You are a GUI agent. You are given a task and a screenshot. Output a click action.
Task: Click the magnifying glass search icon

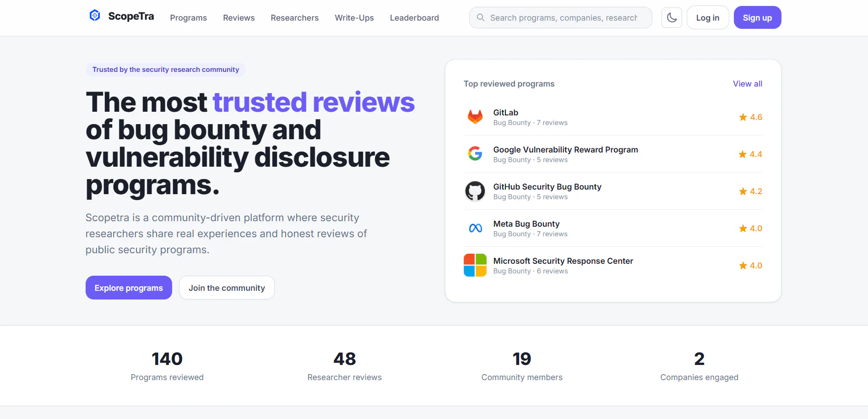click(481, 17)
